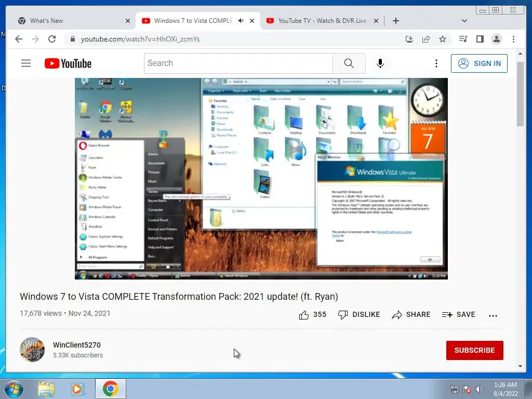Open YouTube hamburger guide menu
Image resolution: width=532 pixels, height=399 pixels.
[26, 63]
